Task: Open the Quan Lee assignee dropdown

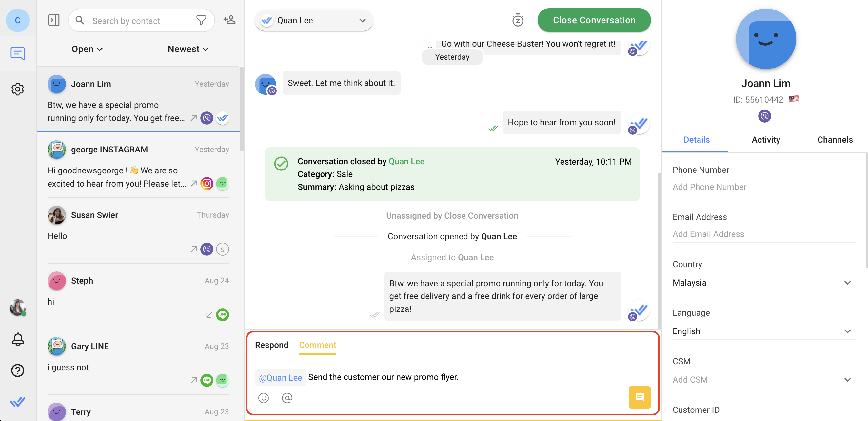Action: coord(314,21)
